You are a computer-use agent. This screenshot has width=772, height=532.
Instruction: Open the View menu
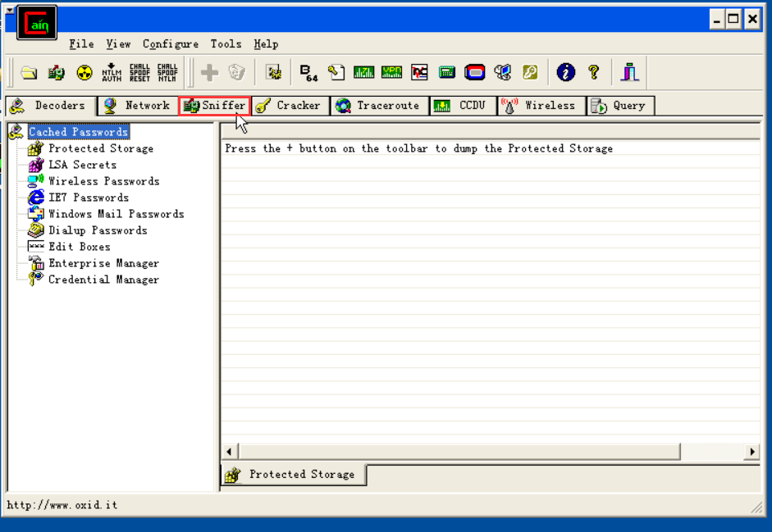(x=118, y=43)
